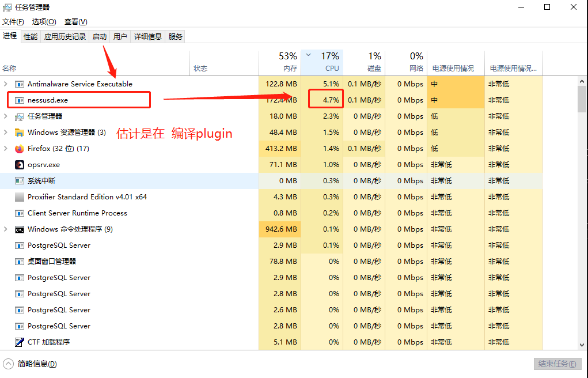The image size is (588, 378).
Task: Switch to the 性能 tab
Action: click(x=31, y=37)
